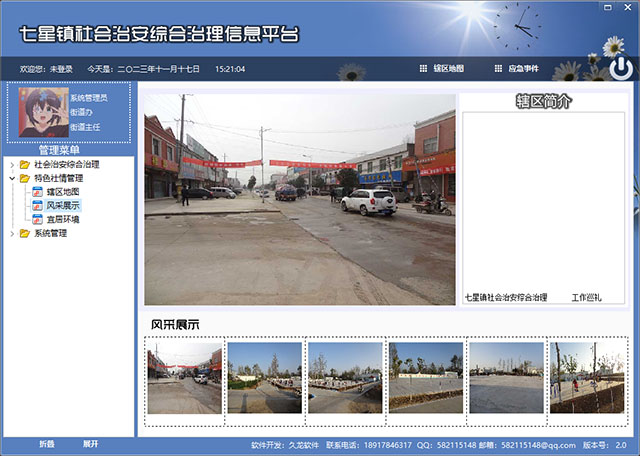Click the 工作巡礼 link
The height and width of the screenshot is (456, 640).
[587, 297]
